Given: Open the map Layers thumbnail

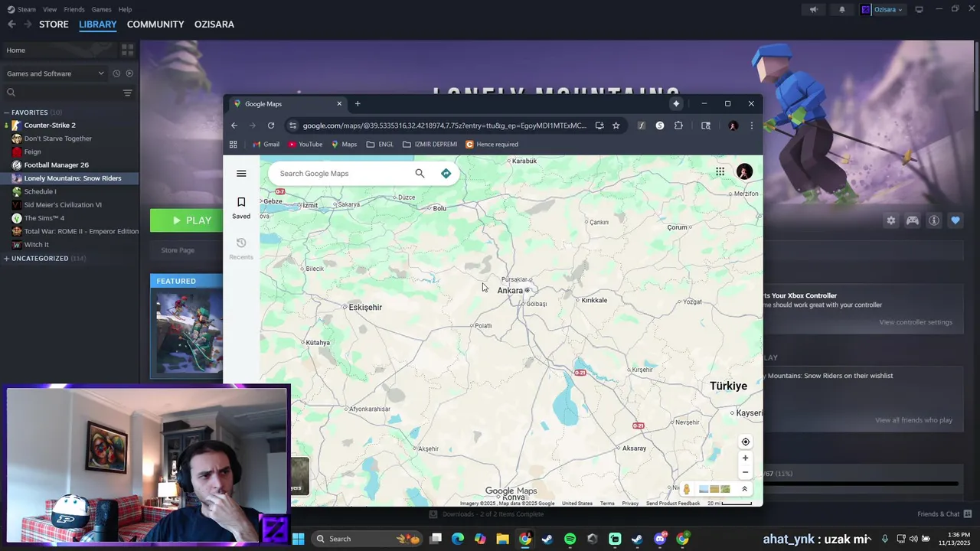Looking at the screenshot, I should pyautogui.click(x=300, y=475).
